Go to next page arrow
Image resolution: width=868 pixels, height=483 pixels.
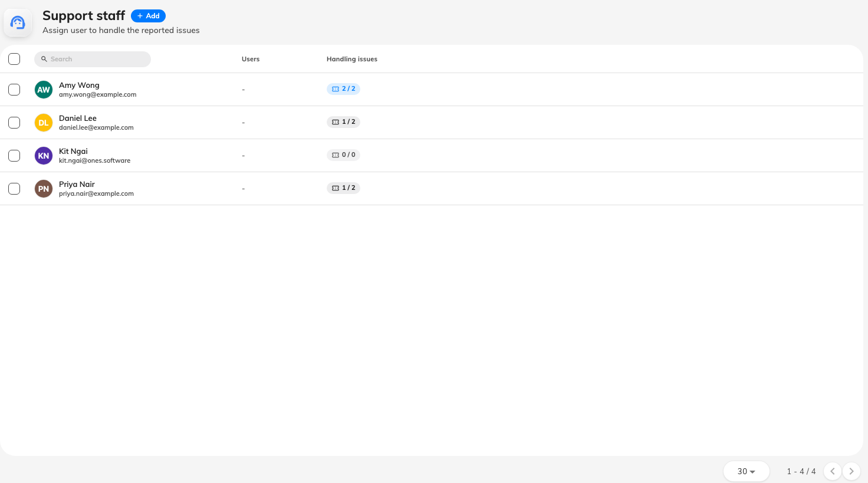click(851, 471)
